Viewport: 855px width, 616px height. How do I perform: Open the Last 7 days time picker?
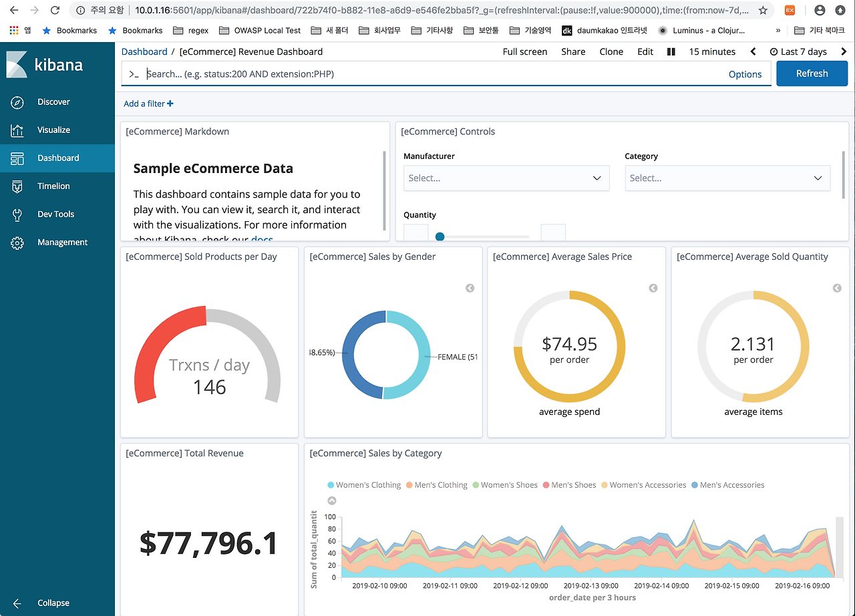(x=798, y=51)
